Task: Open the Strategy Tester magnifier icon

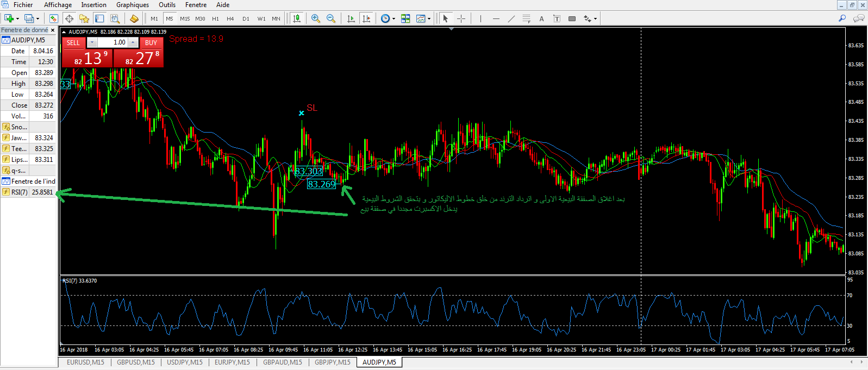Action: click(x=115, y=18)
